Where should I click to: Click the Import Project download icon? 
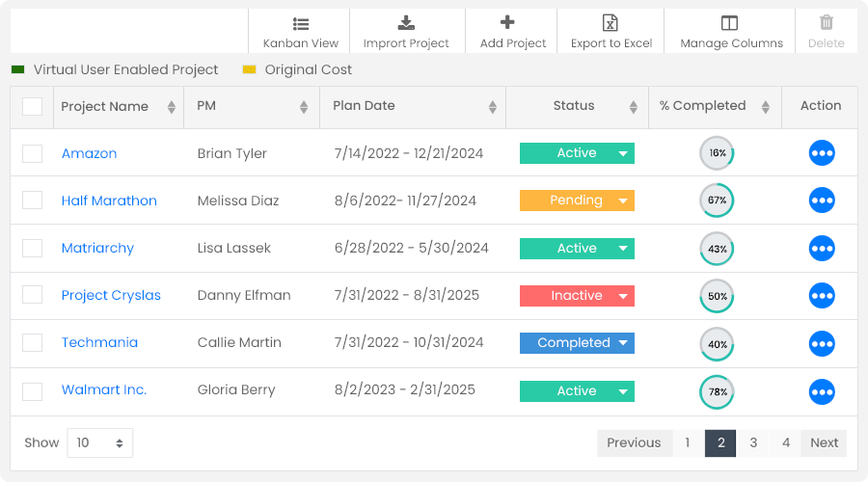(x=406, y=23)
